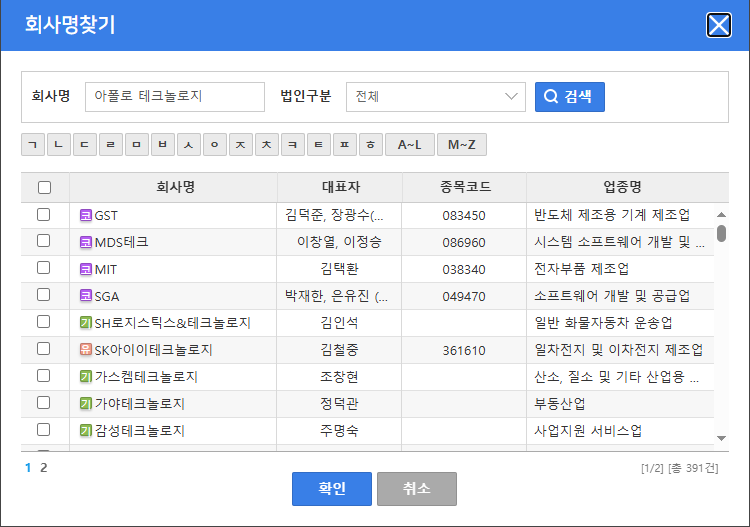The height and width of the screenshot is (527, 750).
Task: Click the purple 코 icon beside MDS테크
Action: point(86,242)
